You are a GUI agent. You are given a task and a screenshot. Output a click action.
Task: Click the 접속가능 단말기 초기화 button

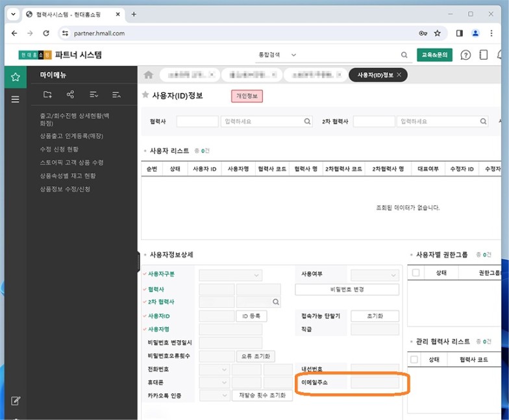tap(375, 316)
